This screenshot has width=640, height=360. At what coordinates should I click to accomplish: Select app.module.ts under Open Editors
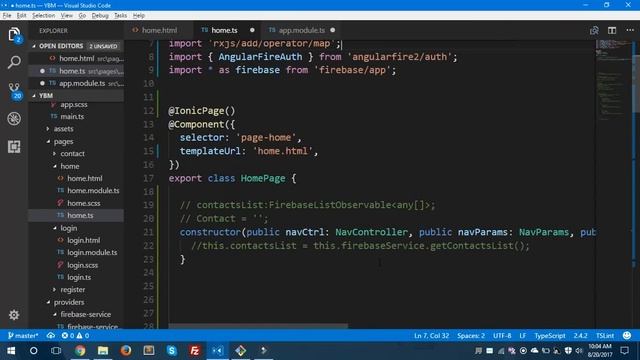[x=82, y=83]
